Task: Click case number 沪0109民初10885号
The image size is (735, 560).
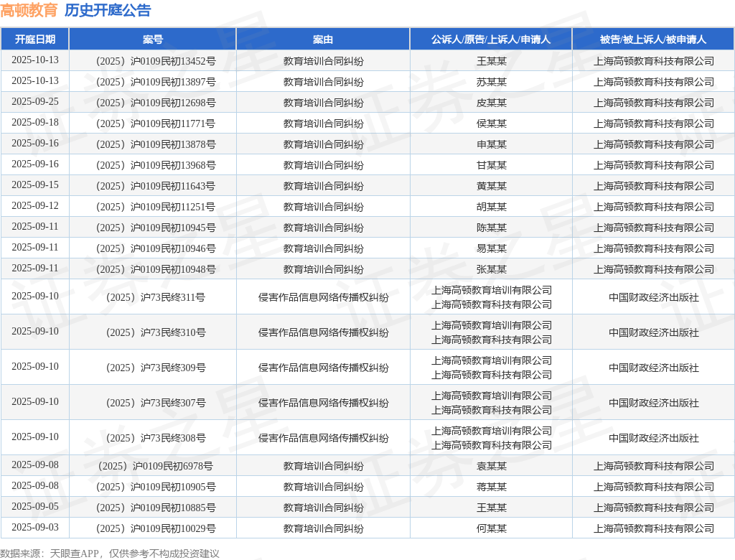Action: tap(173, 508)
